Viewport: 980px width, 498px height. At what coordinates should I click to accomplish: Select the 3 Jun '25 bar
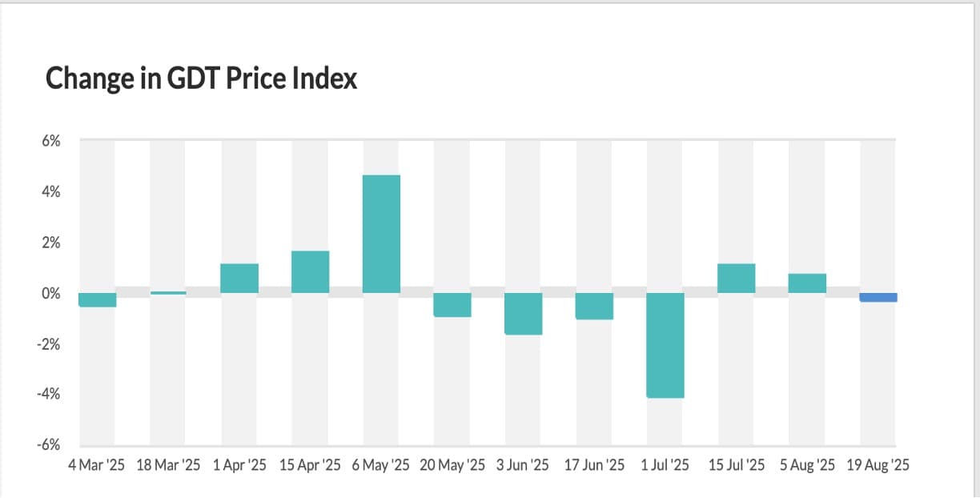click(524, 314)
